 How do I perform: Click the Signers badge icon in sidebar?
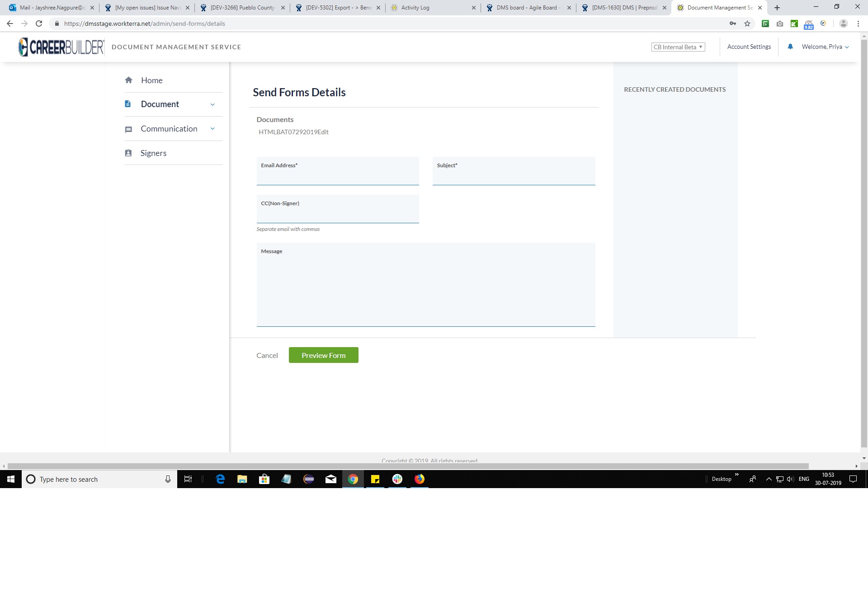[x=128, y=153]
